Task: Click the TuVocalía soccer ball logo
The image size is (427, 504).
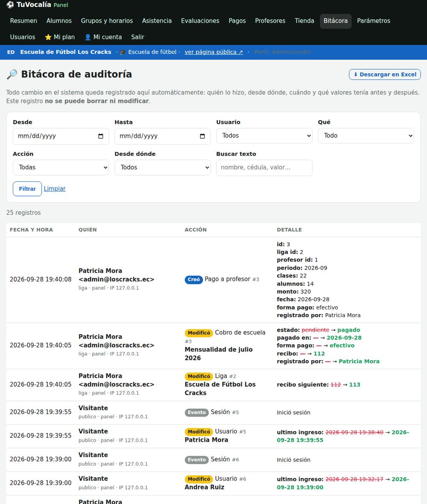Action: 10,5
